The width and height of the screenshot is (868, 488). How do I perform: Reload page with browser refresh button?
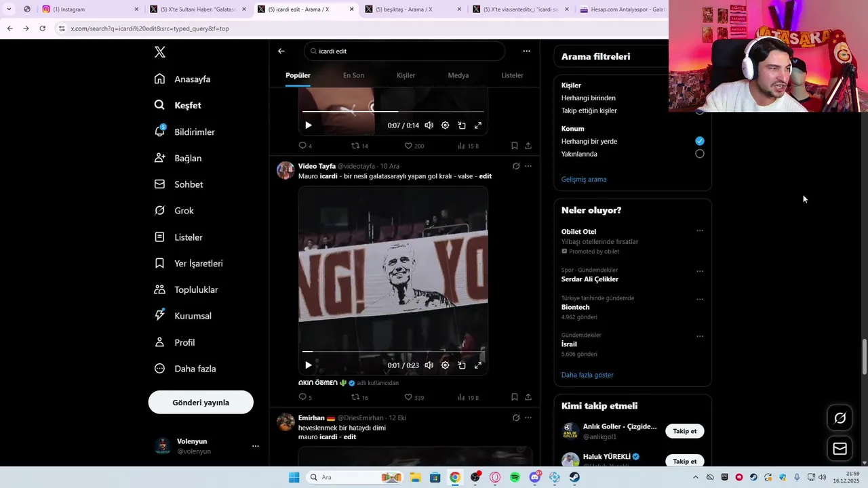point(42,28)
